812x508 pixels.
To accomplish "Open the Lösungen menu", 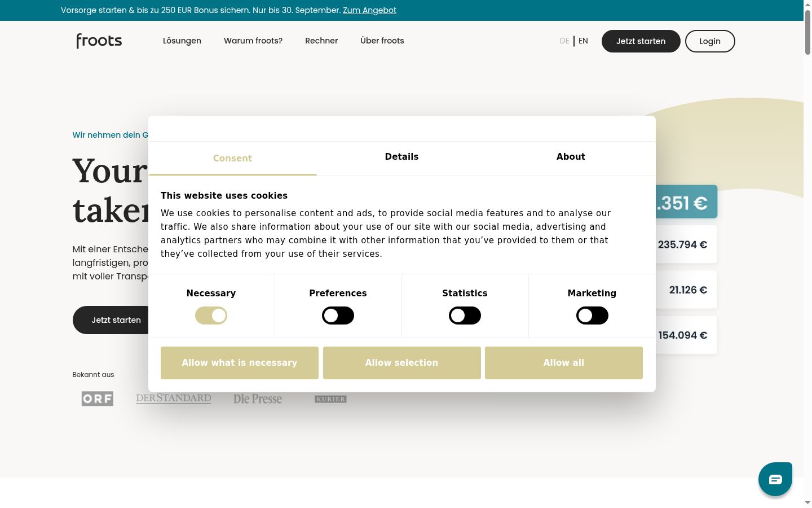I will [x=182, y=41].
